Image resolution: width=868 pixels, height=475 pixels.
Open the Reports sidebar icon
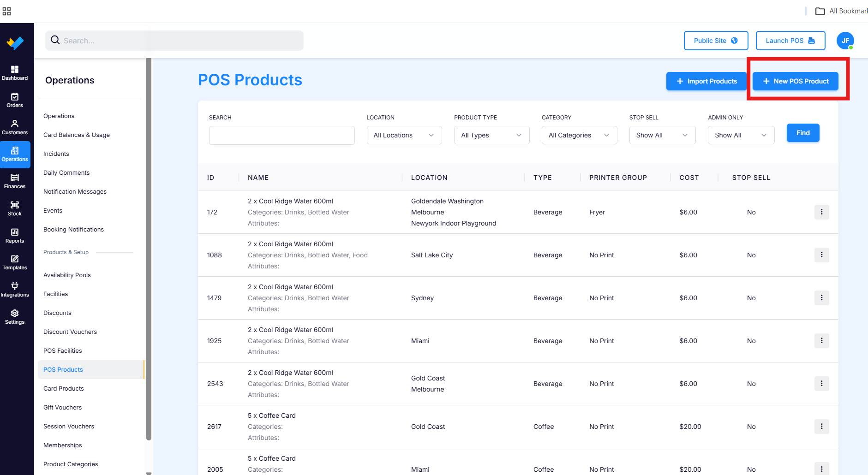(x=15, y=236)
